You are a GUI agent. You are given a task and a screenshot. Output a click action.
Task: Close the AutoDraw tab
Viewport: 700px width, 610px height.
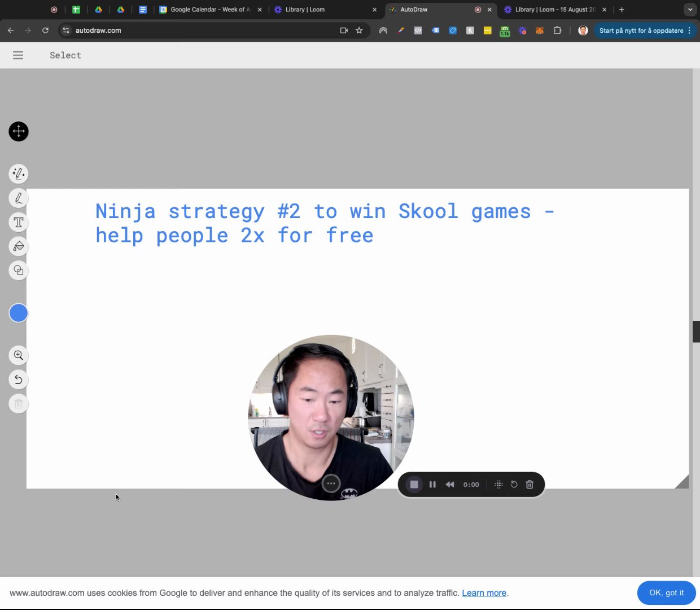489,10
